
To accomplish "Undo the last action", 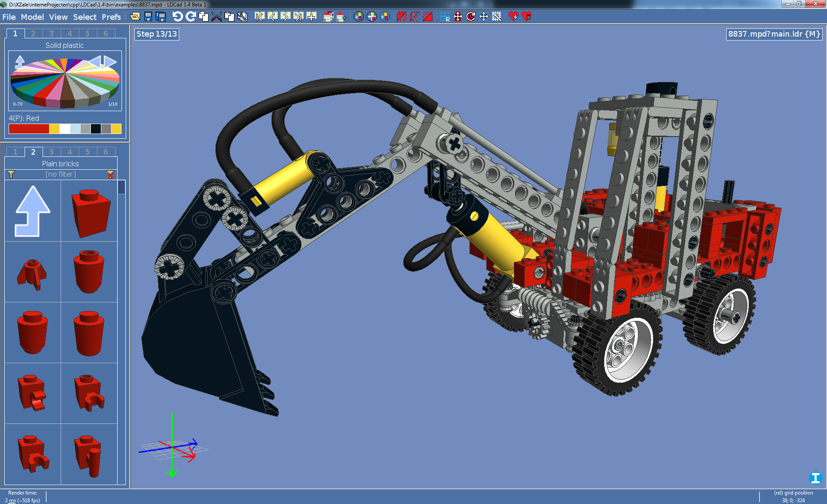I will coord(177,17).
